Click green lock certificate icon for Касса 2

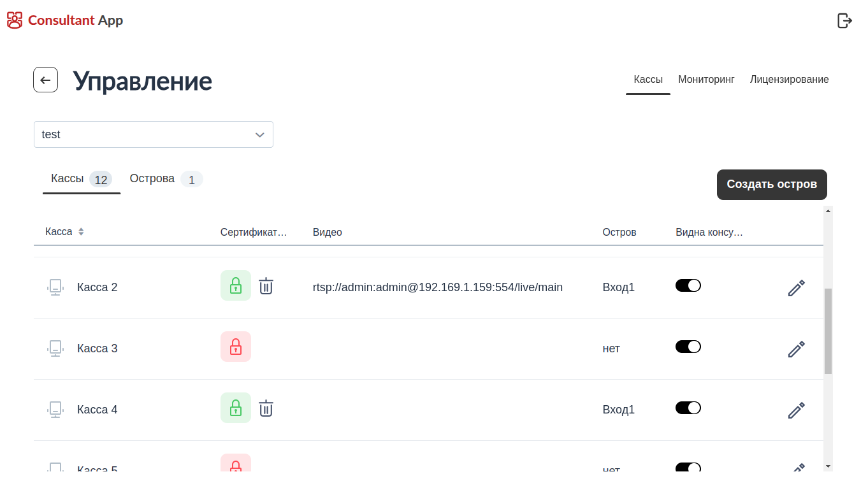[236, 285]
